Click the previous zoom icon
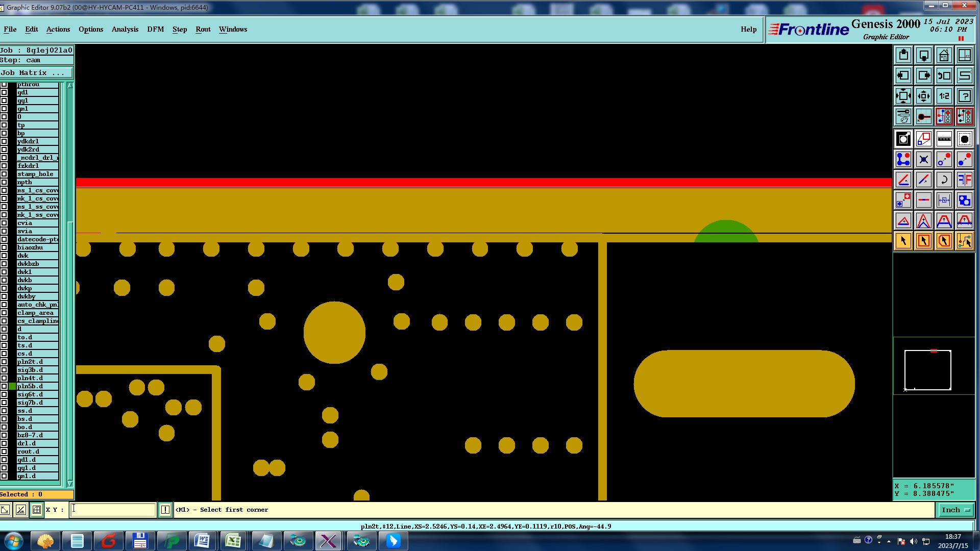This screenshot has height=551, width=980. pos(944,76)
